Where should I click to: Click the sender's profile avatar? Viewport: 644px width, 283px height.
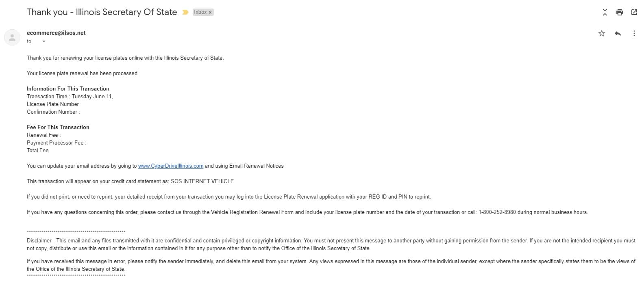[12, 37]
